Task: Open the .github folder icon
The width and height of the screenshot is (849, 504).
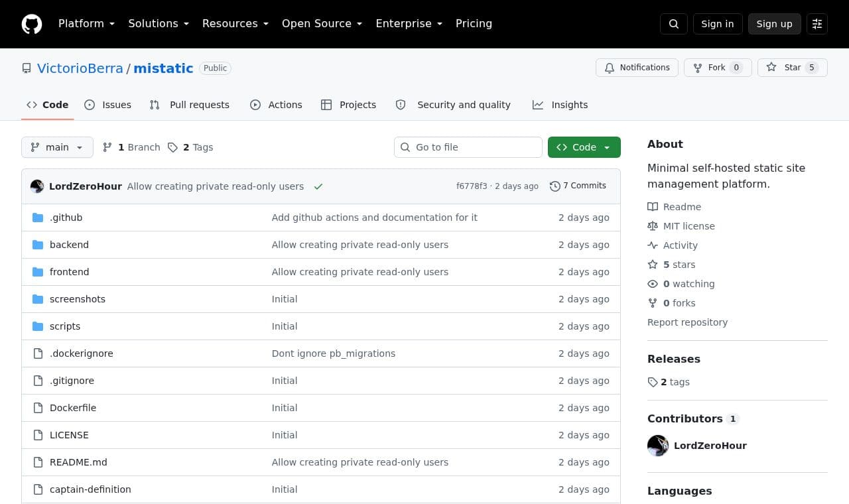Action: pos(38,218)
